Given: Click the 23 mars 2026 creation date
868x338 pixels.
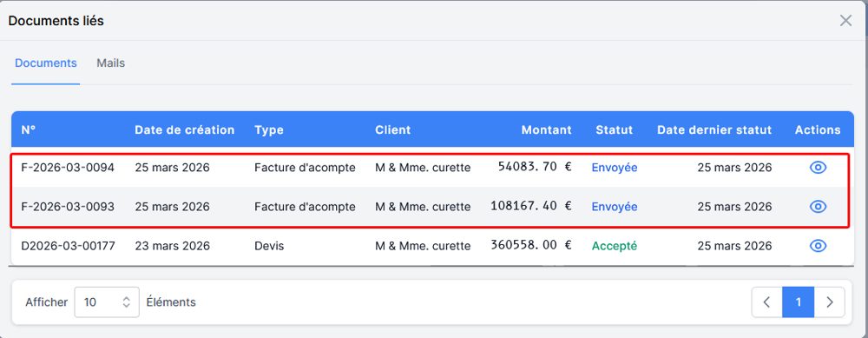Looking at the screenshot, I should (172, 246).
